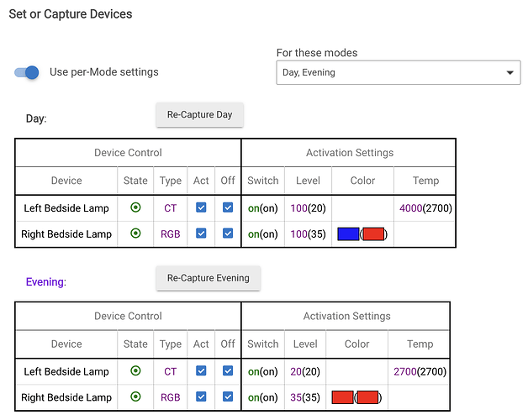The height and width of the screenshot is (420, 528).
Task: Click Evening table Left Bedside Lamp state icon
Action: coord(135,371)
